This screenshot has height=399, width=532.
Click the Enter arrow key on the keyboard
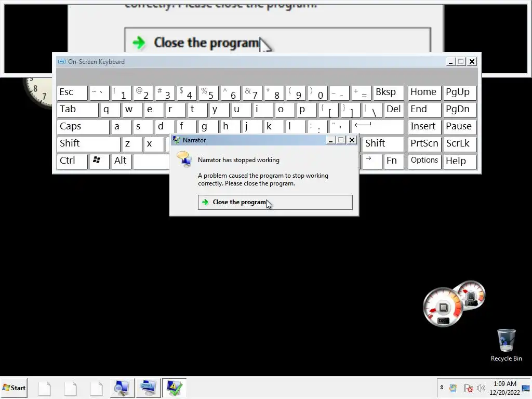(378, 127)
